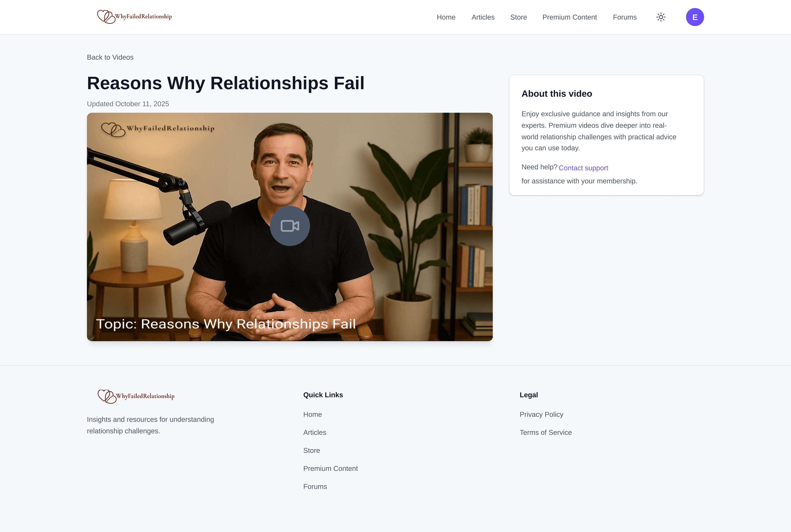
Task: Open Terms of Service in footer
Action: tap(546, 432)
